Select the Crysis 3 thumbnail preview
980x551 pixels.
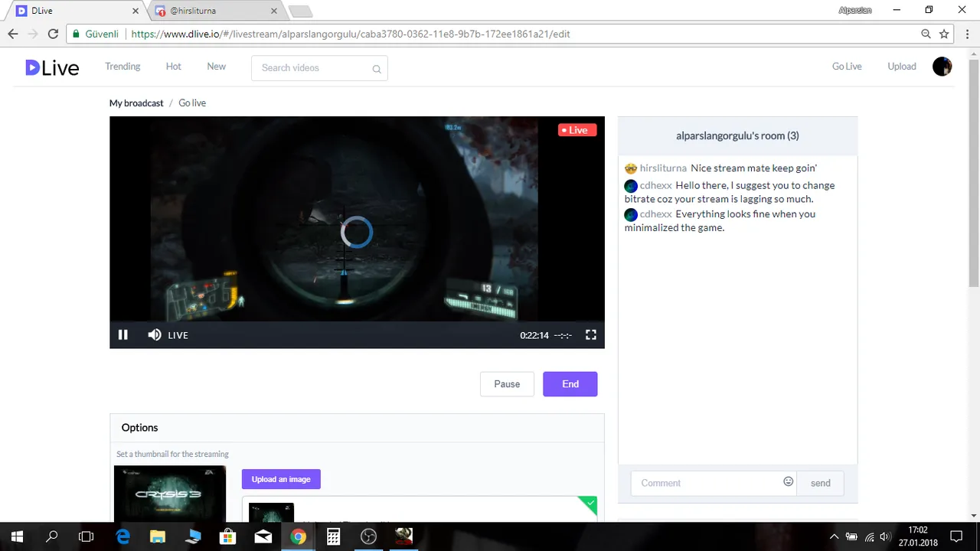pyautogui.click(x=170, y=494)
